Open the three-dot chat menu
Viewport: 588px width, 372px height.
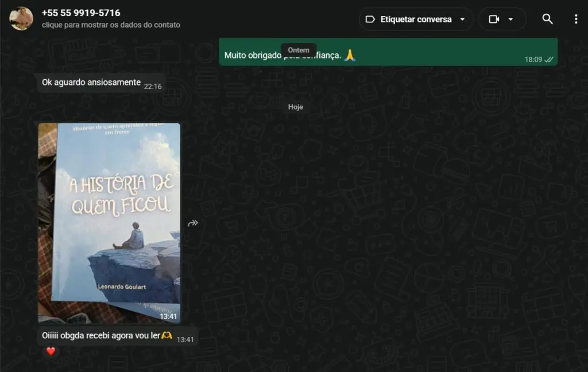[x=576, y=19]
